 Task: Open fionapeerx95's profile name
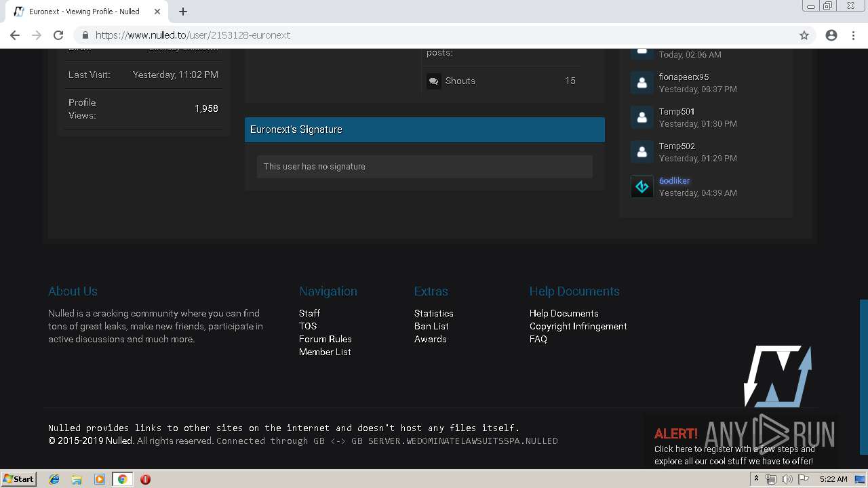point(684,77)
